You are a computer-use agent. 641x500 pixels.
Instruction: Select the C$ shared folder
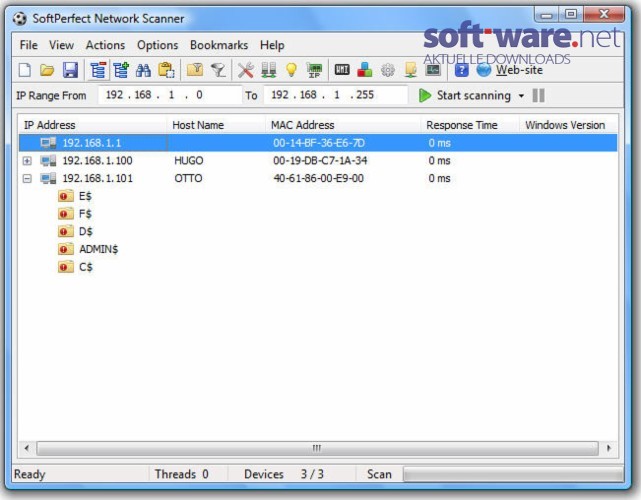click(x=76, y=267)
